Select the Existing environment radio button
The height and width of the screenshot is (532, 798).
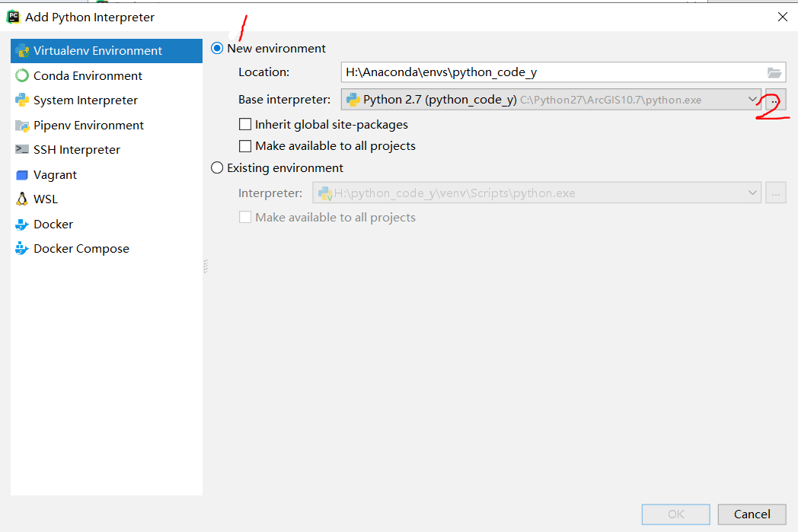coord(217,167)
